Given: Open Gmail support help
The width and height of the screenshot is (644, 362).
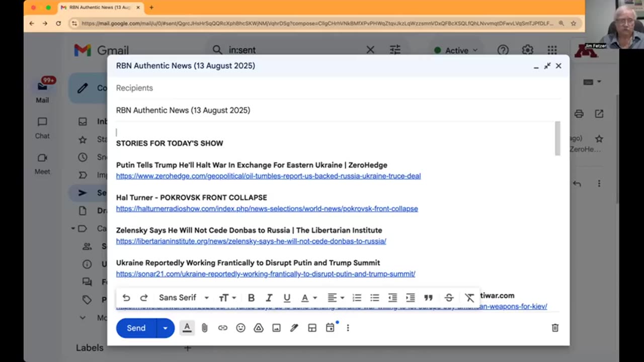Looking at the screenshot, I should [503, 50].
